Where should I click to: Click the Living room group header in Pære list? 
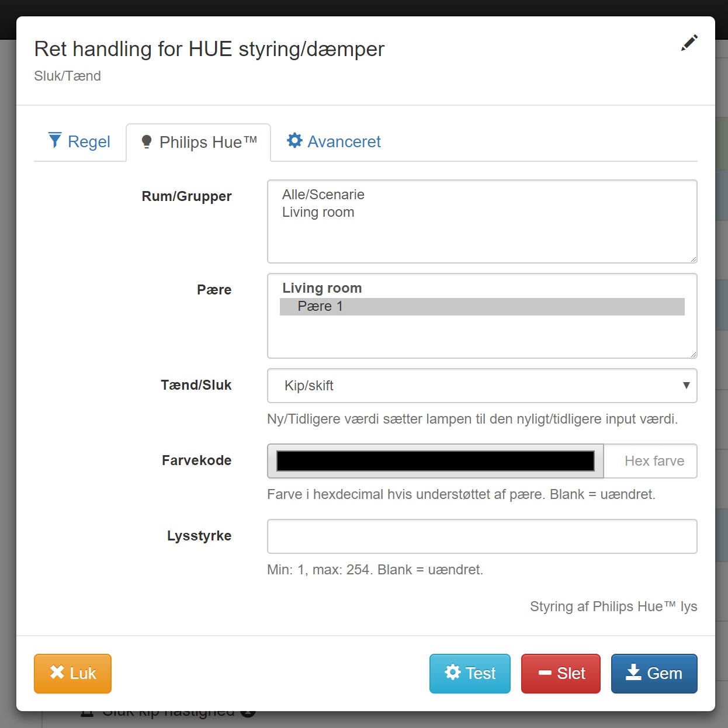(322, 288)
